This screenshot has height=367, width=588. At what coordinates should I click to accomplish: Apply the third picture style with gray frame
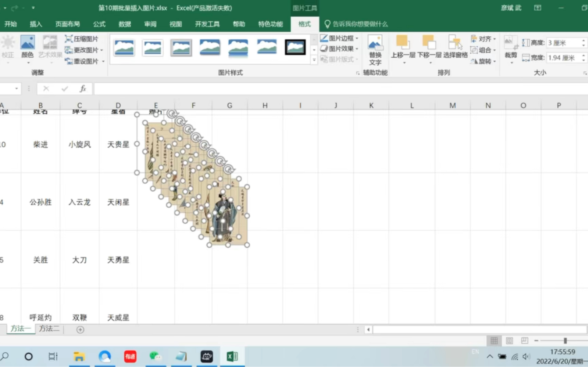point(181,47)
